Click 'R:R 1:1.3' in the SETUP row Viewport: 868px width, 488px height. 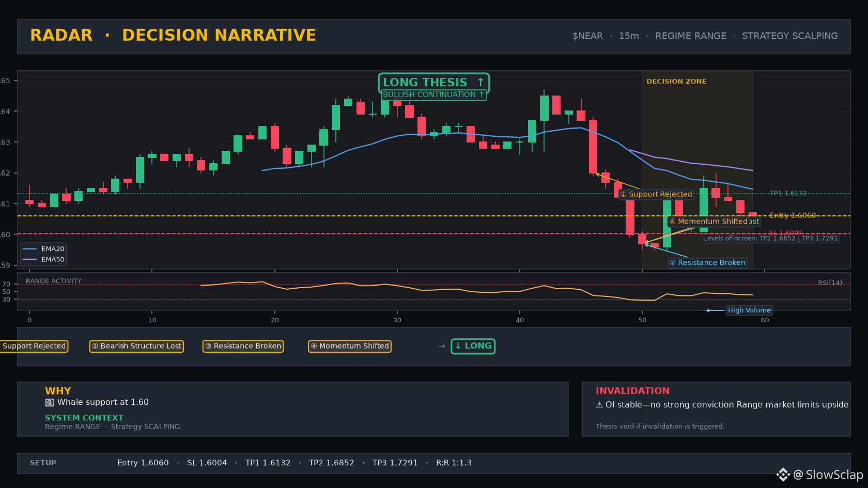click(x=454, y=463)
